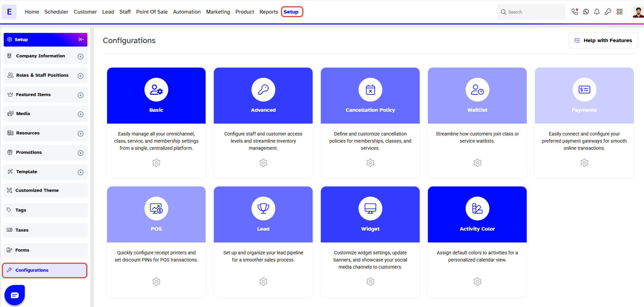Viewport: 644px width, 307px height.
Task: Click the Cancellation Policy calendar icon
Action: pyautogui.click(x=370, y=90)
